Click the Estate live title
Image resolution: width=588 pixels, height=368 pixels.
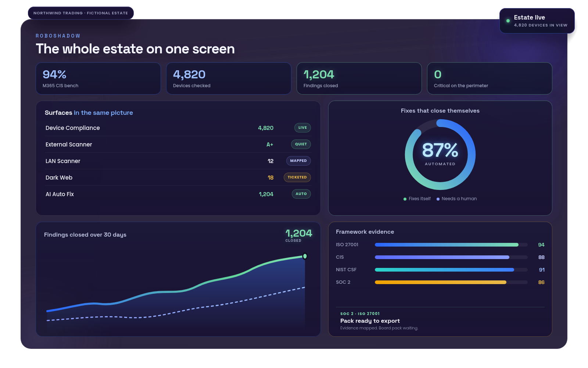[x=530, y=17]
